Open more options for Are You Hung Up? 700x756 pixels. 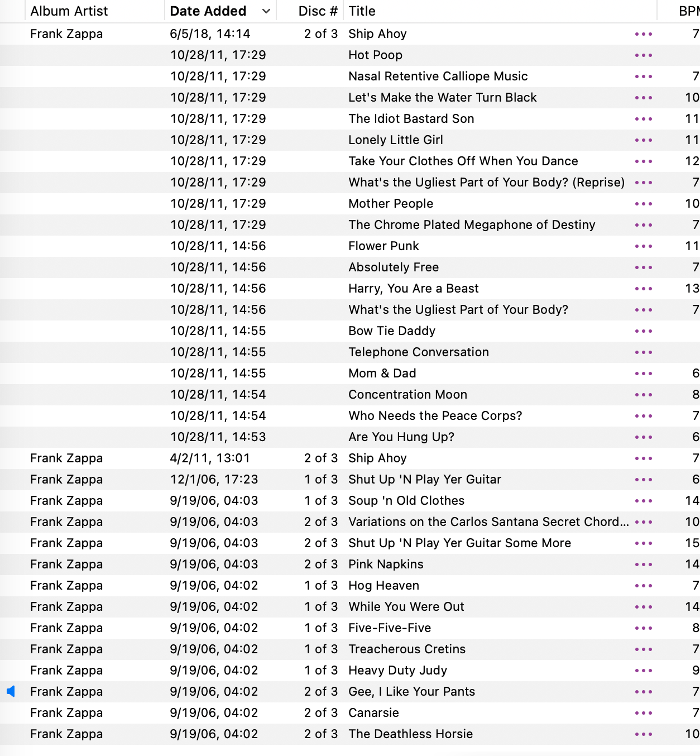tap(644, 437)
